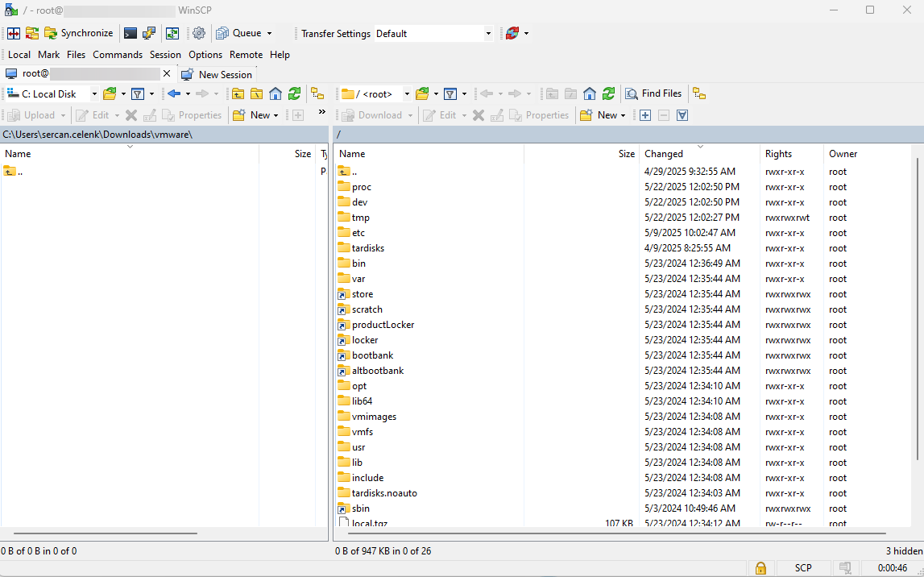Open terminal console icon in toolbar
Screen dimensions: 924x577
pos(130,33)
